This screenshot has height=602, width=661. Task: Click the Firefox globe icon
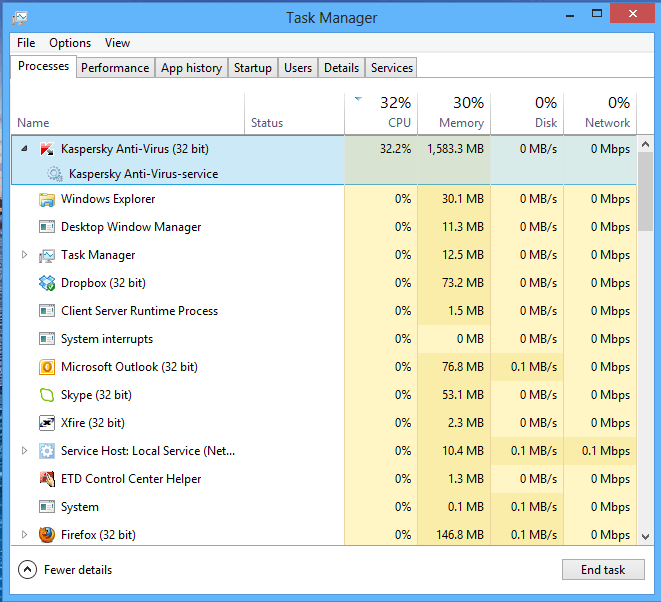point(47,535)
